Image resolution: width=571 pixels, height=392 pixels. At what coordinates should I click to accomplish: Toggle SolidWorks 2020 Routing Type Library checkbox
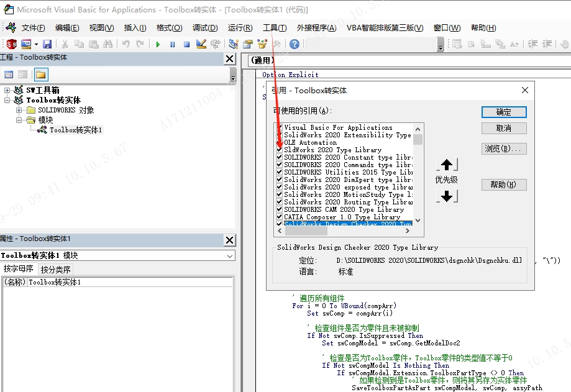[x=280, y=202]
